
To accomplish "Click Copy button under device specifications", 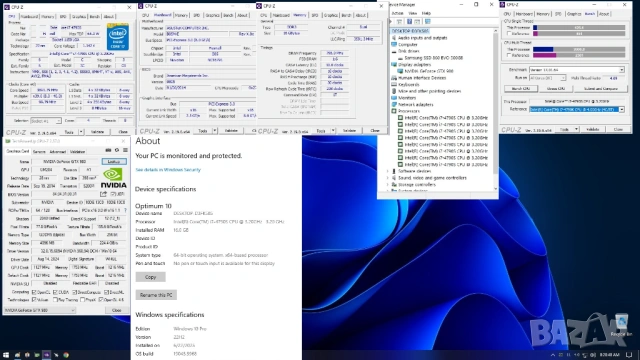I will pos(151,277).
